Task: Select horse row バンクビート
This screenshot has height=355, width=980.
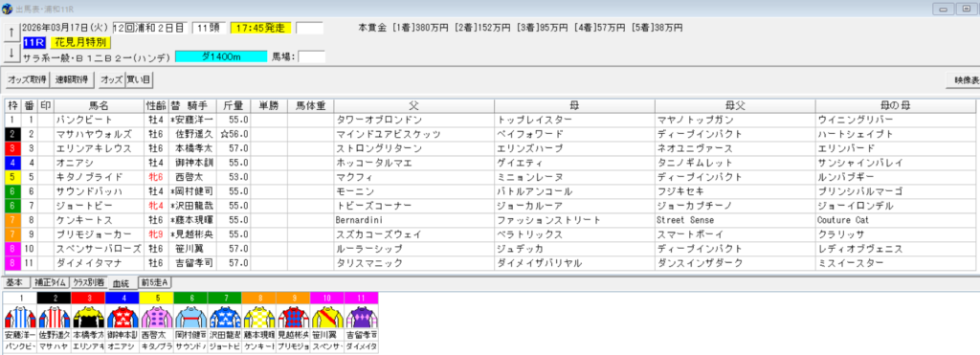Action: pyautogui.click(x=491, y=120)
